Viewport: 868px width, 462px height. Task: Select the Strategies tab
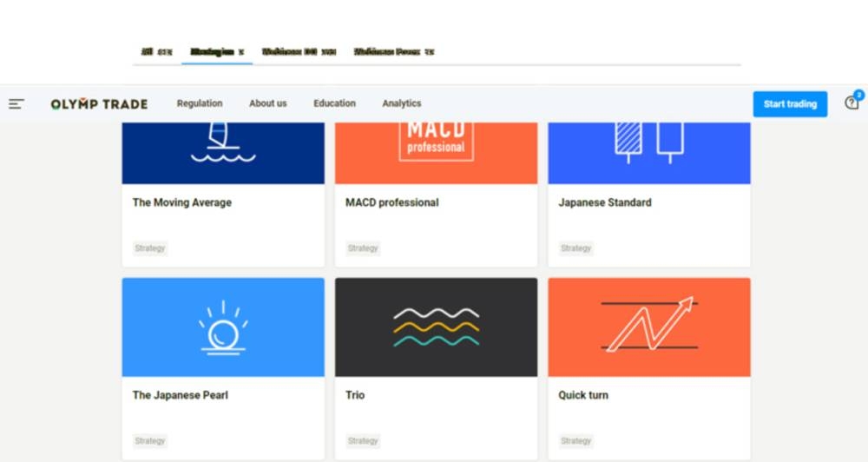[217, 52]
